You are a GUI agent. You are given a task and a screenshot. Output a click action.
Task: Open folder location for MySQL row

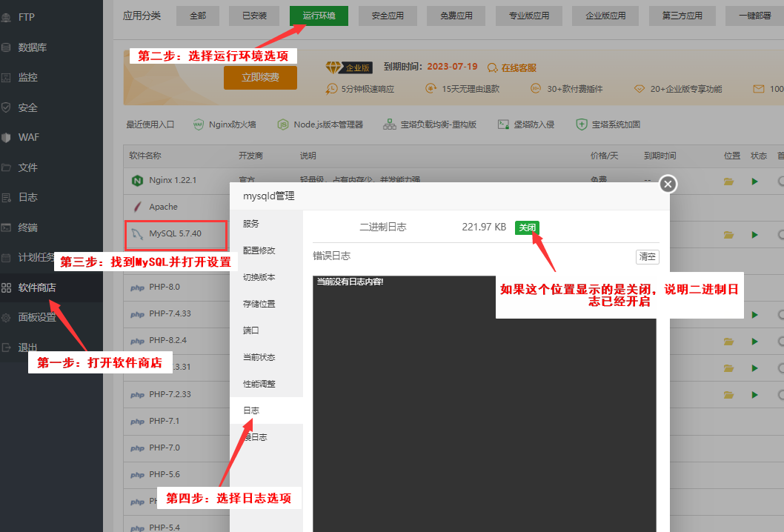[x=729, y=235]
